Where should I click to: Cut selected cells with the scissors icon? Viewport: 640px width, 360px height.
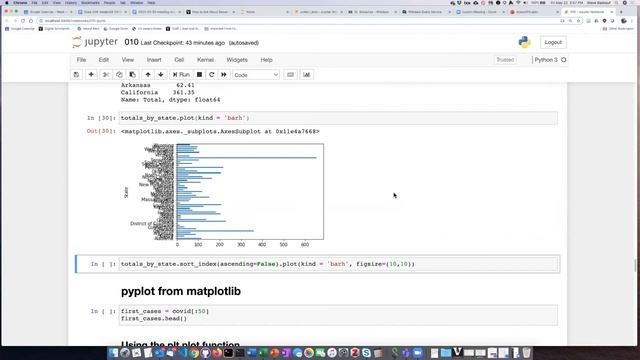pos(106,75)
